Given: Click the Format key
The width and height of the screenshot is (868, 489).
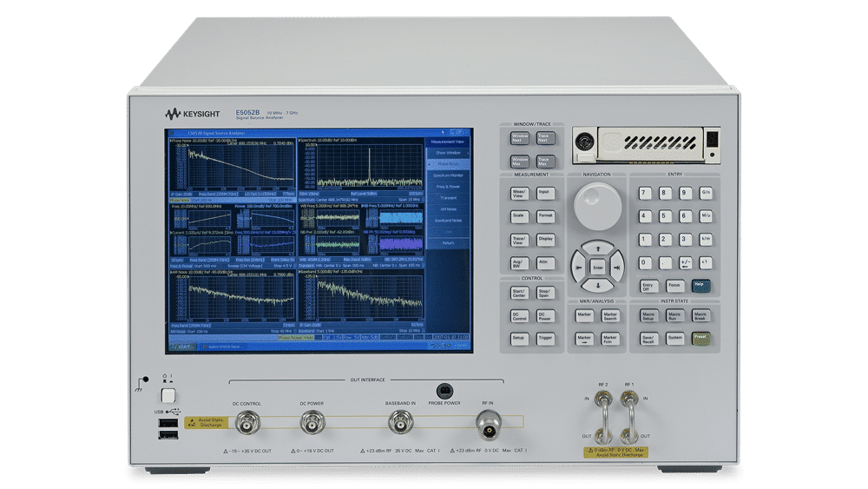Looking at the screenshot, I should click(545, 216).
